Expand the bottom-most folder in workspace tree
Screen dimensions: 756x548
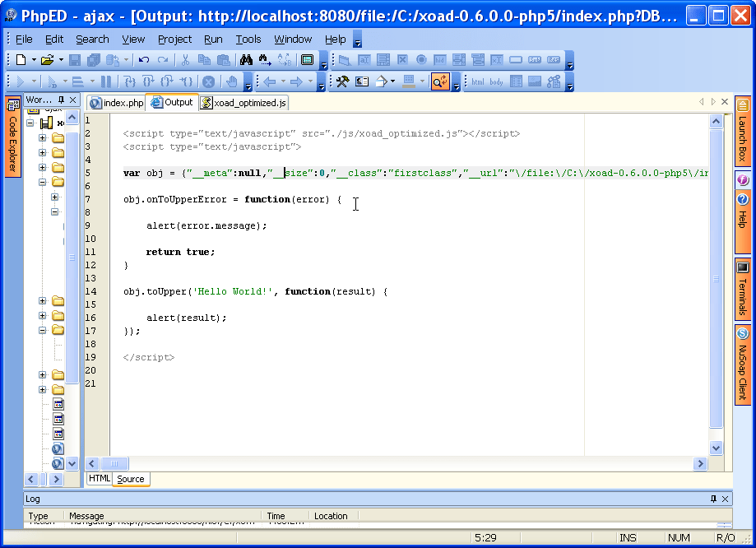(43, 389)
